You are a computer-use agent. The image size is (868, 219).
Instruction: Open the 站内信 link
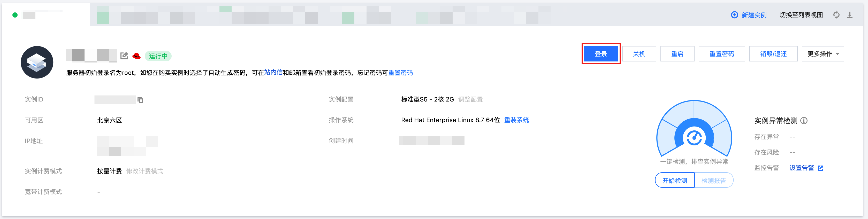(273, 73)
